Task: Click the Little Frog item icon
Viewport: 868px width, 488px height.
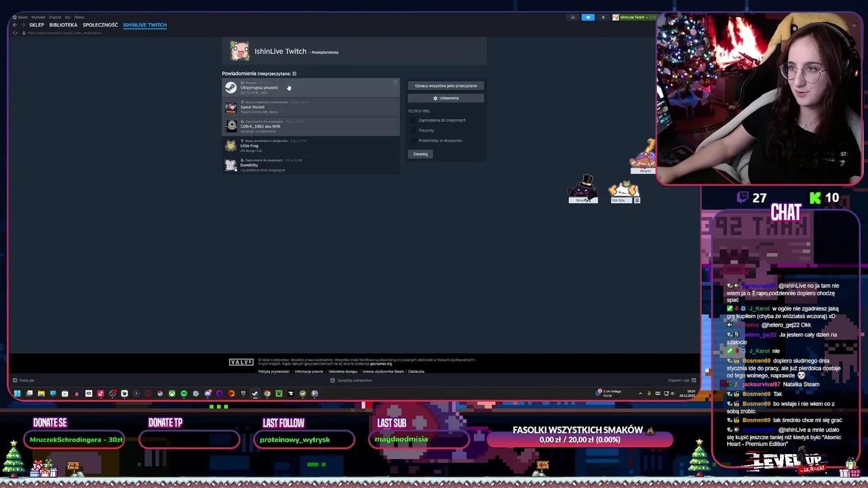Action: click(x=231, y=146)
